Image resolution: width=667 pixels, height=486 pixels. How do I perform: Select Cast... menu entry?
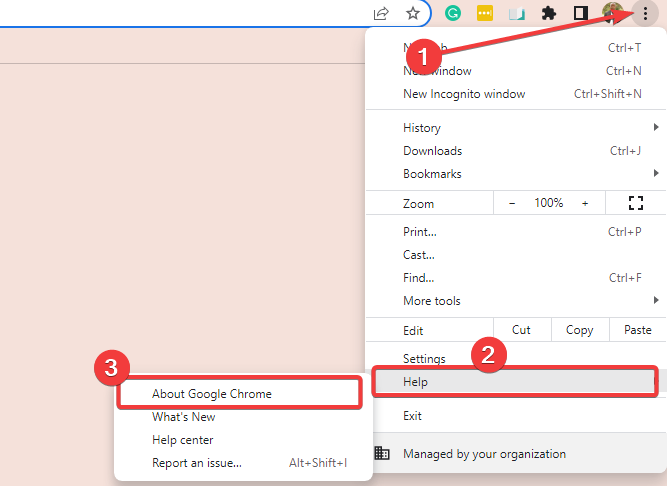pyautogui.click(x=516, y=255)
